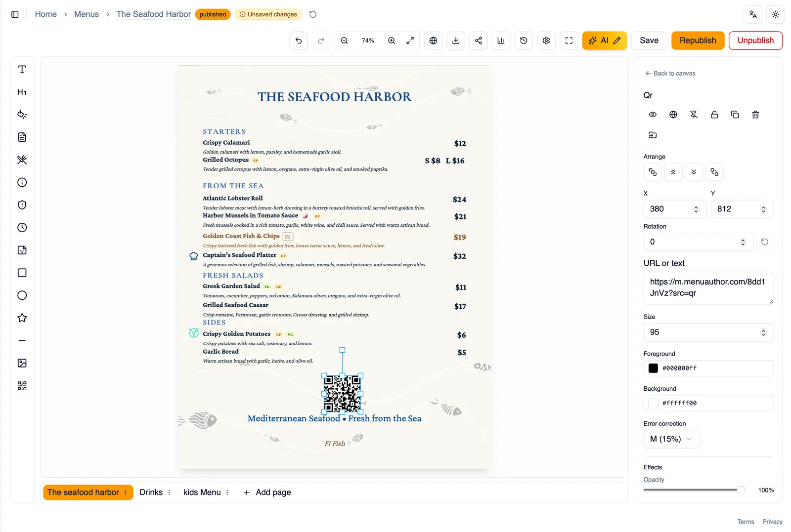
Task: Switch to the Drinks page tab
Action: point(151,492)
